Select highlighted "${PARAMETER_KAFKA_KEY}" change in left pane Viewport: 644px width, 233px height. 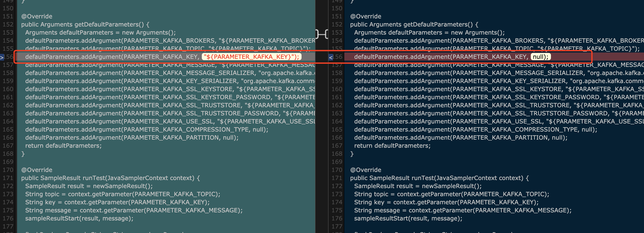251,57
